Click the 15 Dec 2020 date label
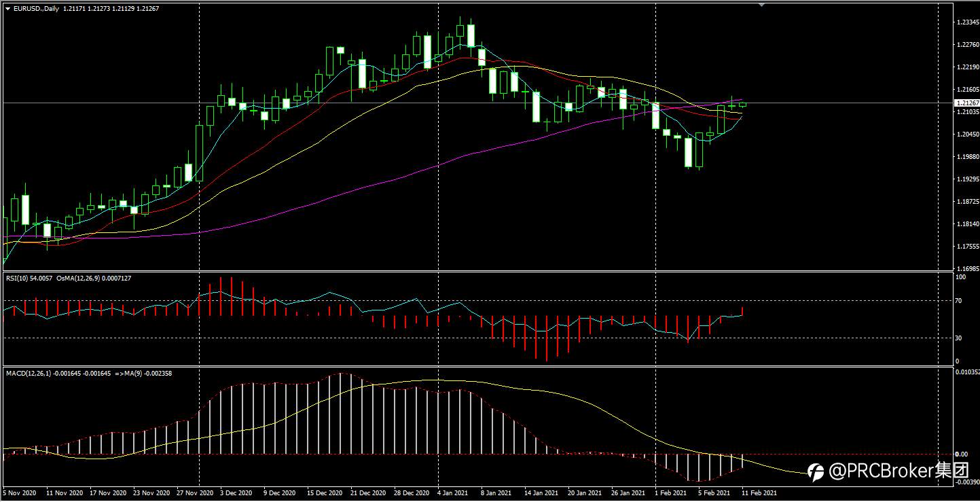Viewport: 980px width, 502px height. tap(325, 492)
